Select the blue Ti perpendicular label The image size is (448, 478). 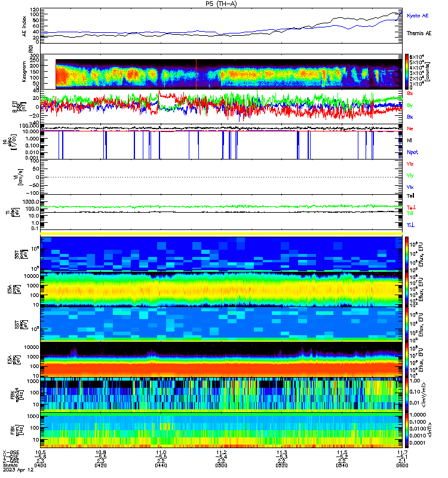[x=410, y=225]
